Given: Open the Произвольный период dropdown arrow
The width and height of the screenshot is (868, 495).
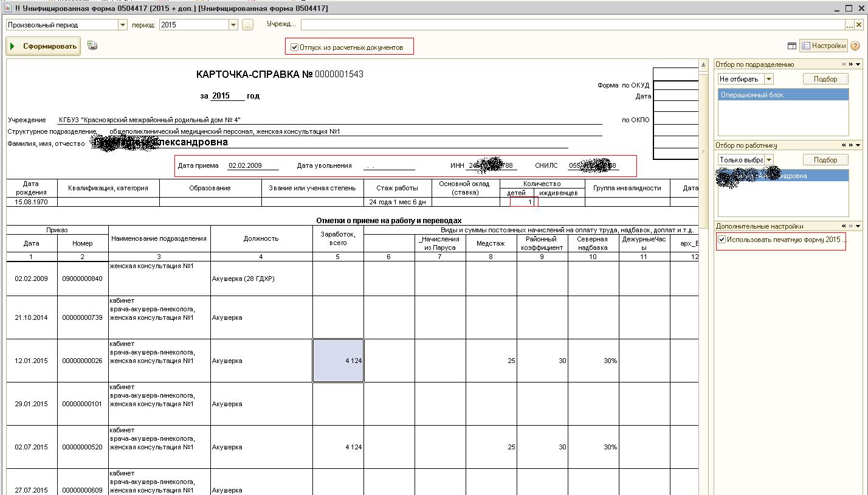Looking at the screenshot, I should coord(123,25).
